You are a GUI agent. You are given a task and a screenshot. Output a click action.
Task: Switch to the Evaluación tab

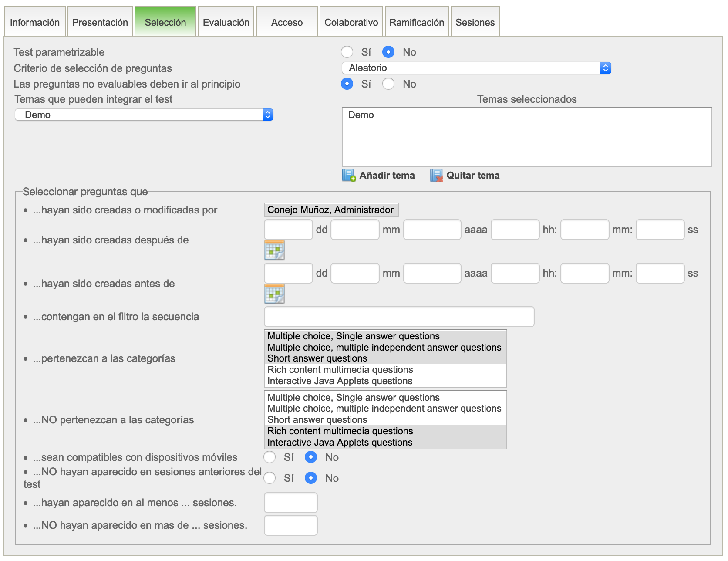[x=226, y=22]
